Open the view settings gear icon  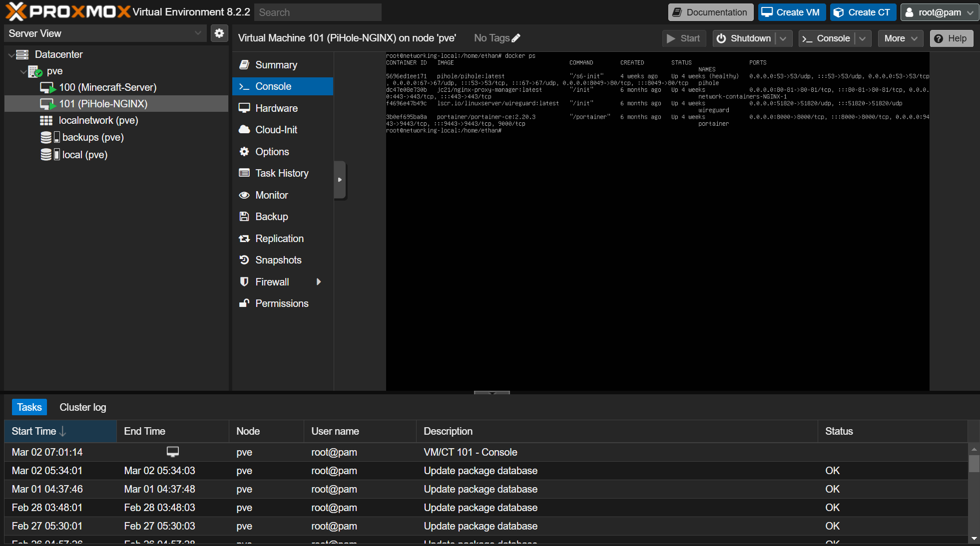219,33
